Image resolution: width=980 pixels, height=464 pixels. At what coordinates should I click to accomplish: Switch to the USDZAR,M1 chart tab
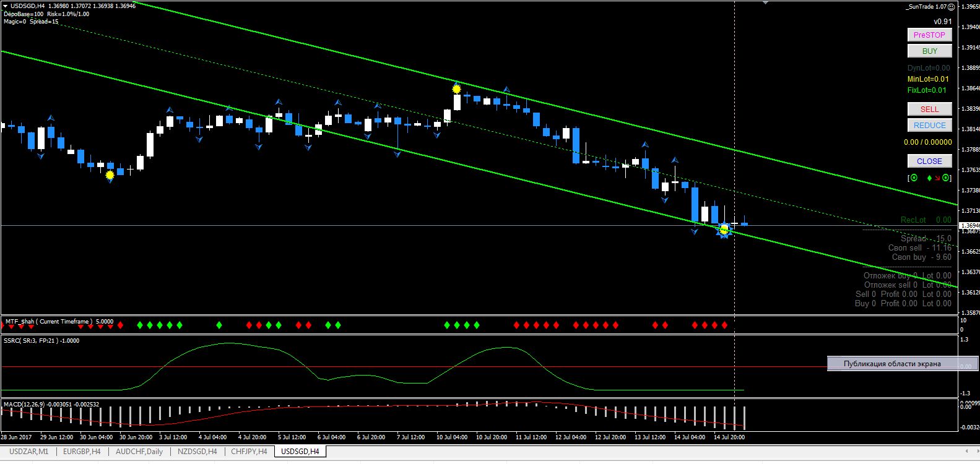(x=29, y=452)
